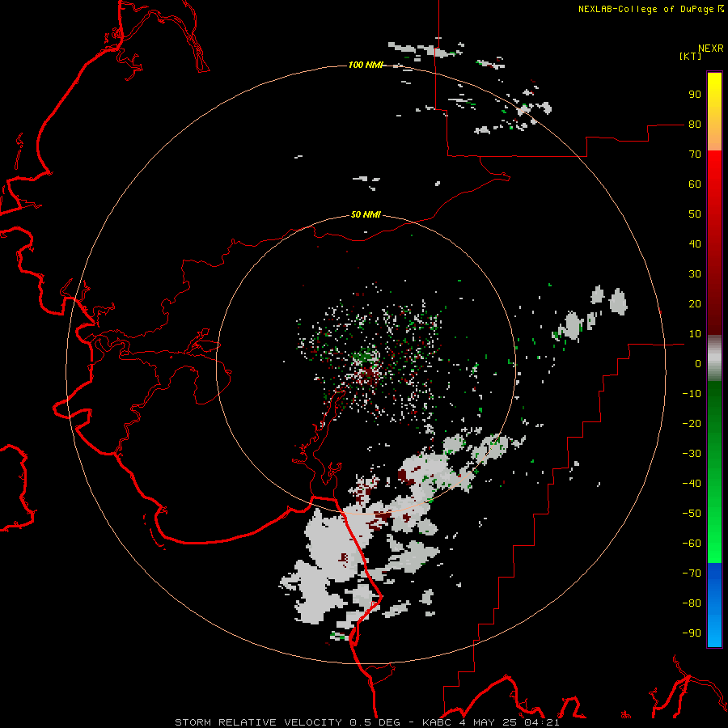
Task: Click the 10 value on the velocity scale
Action: 695,334
